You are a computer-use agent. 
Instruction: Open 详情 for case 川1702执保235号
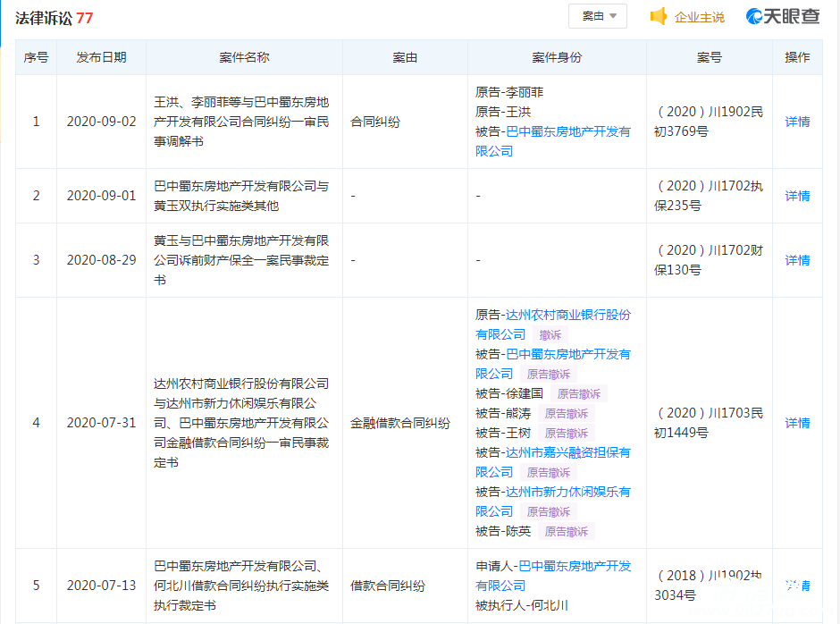coord(797,196)
